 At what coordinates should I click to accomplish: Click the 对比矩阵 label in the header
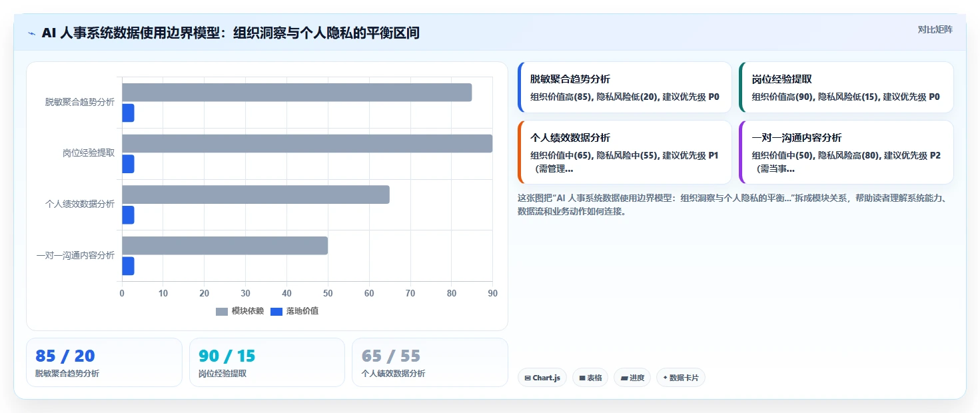[x=935, y=29]
